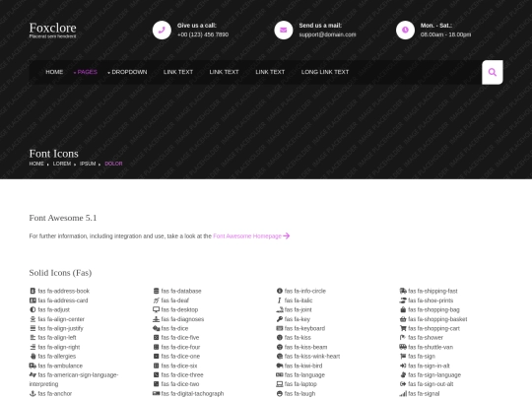Click the fa-keyboard icon
This screenshot has width=532, height=399.
tap(280, 328)
